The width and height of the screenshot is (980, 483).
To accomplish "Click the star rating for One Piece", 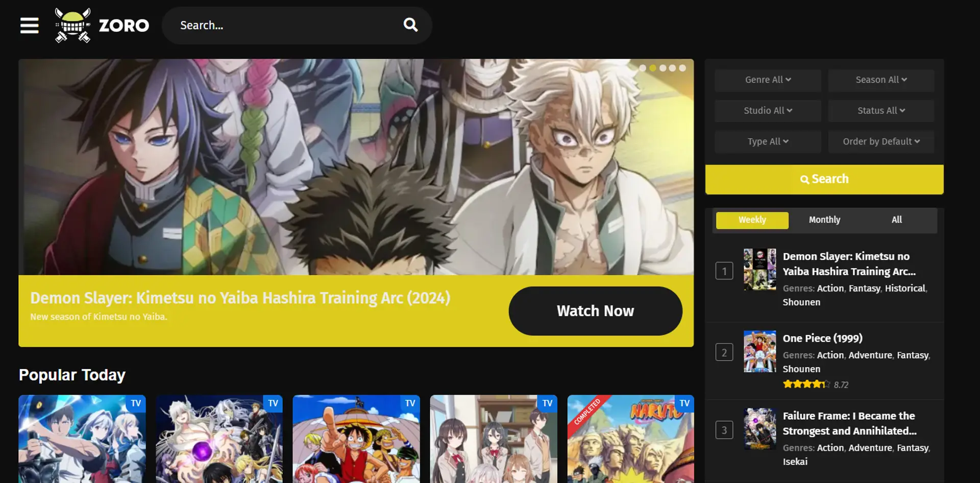I will pyautogui.click(x=806, y=384).
